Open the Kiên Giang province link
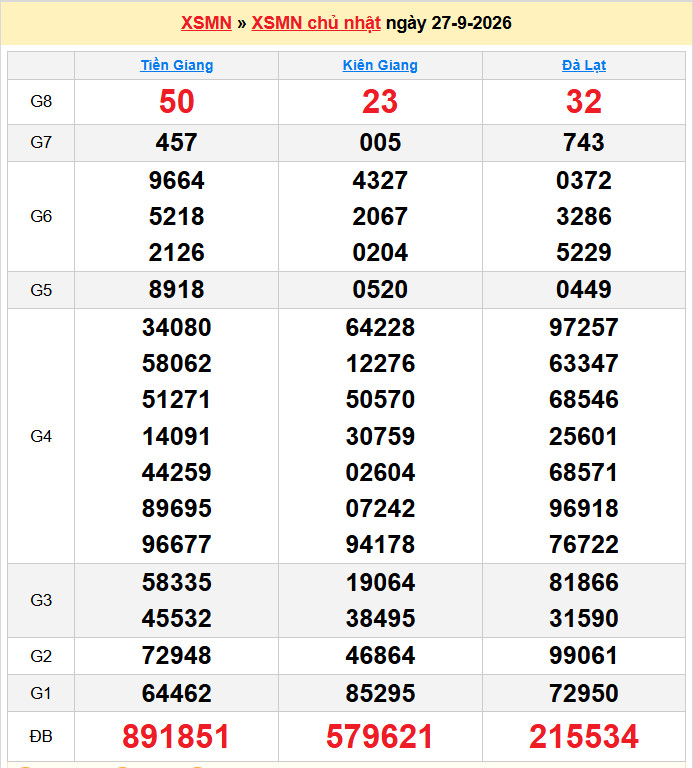The width and height of the screenshot is (693, 768). [x=380, y=65]
